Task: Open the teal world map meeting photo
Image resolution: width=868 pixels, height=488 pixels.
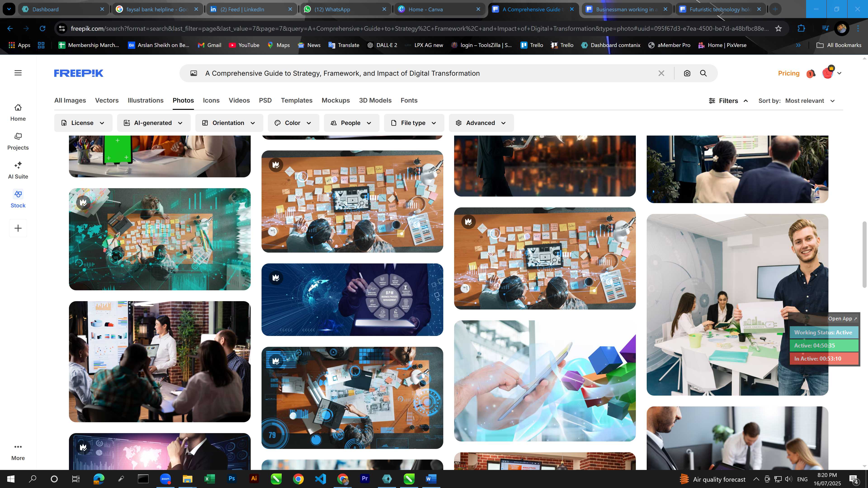Action: (160, 239)
